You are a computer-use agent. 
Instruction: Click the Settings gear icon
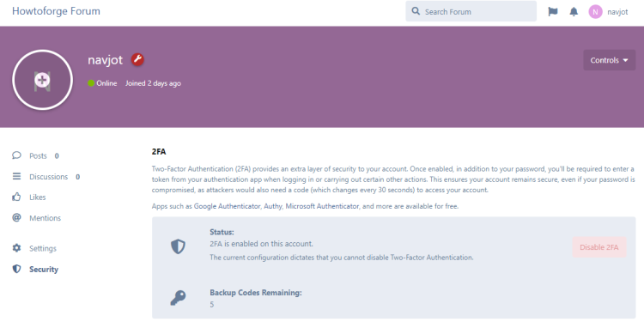(x=16, y=248)
